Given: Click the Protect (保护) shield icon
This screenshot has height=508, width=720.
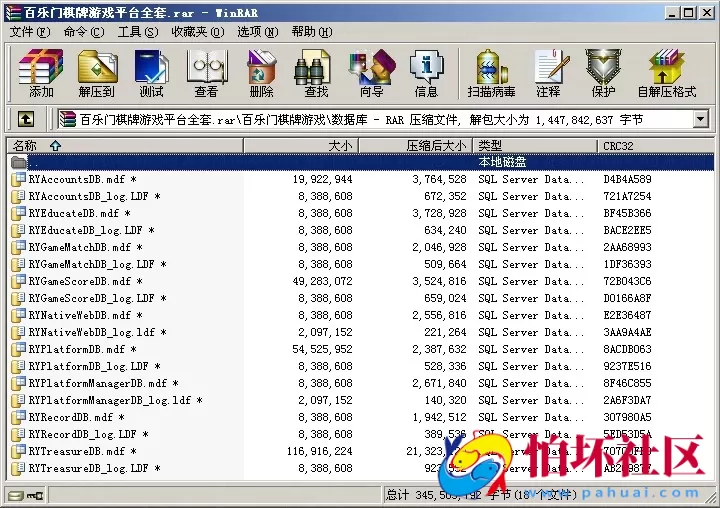Looking at the screenshot, I should (x=603, y=73).
